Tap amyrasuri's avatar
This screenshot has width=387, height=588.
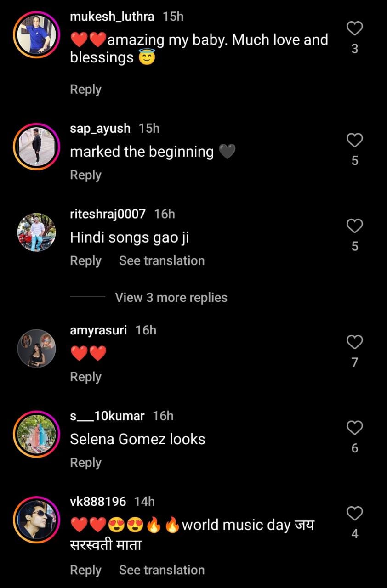pyautogui.click(x=37, y=348)
